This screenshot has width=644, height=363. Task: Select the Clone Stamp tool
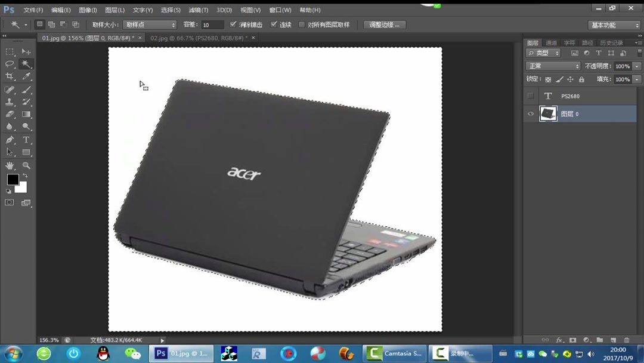[x=10, y=101]
